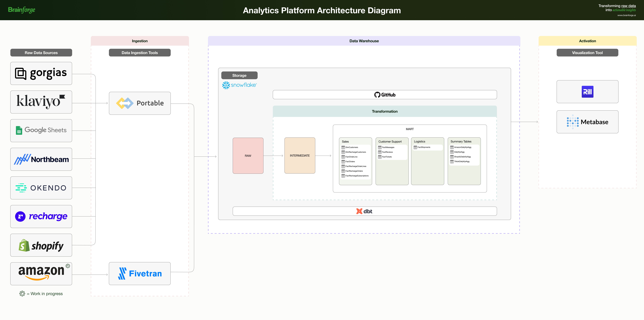Click the GitHub logo bar
Viewport: 644px width, 320px height.
click(x=385, y=95)
